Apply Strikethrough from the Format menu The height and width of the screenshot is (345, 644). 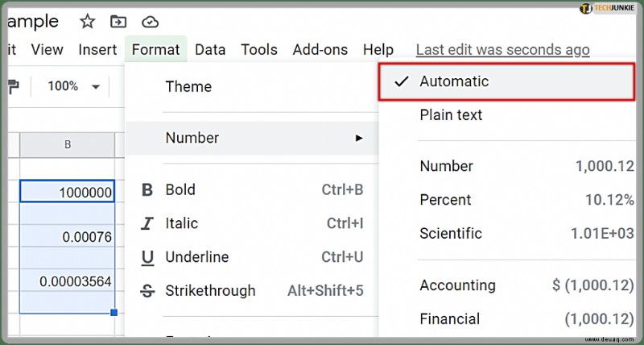pos(251,291)
